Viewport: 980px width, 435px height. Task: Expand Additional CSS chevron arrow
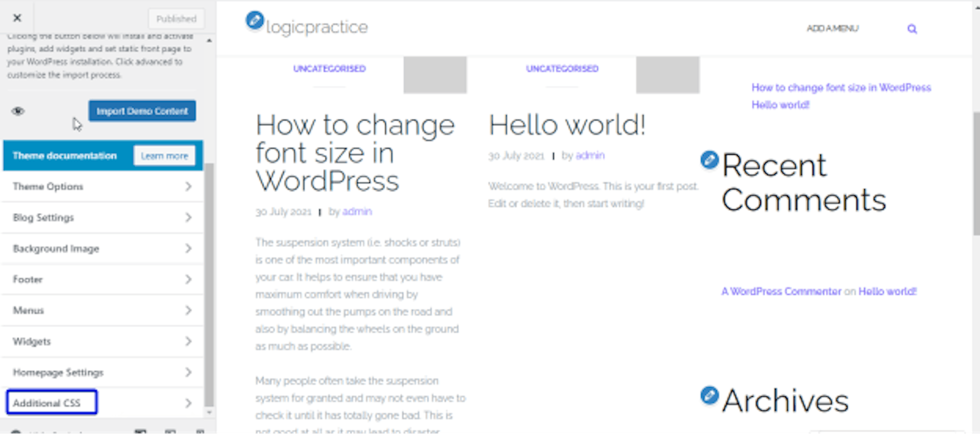point(188,403)
